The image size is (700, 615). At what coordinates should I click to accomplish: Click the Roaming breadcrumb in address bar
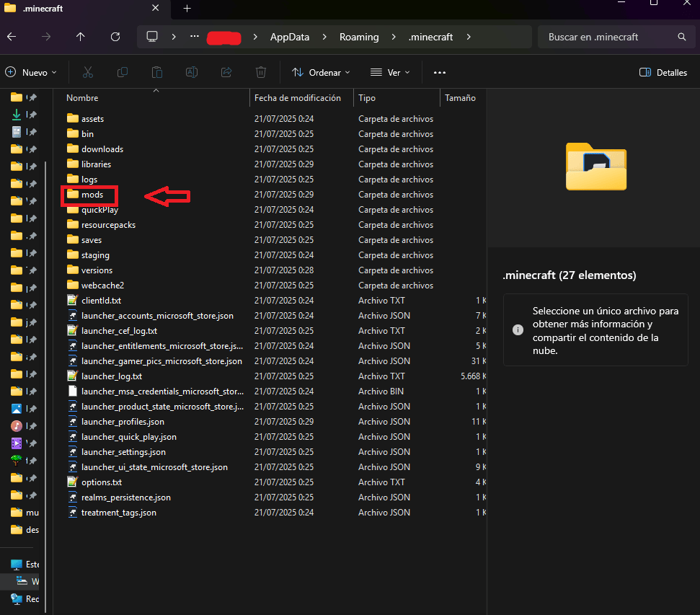358,37
